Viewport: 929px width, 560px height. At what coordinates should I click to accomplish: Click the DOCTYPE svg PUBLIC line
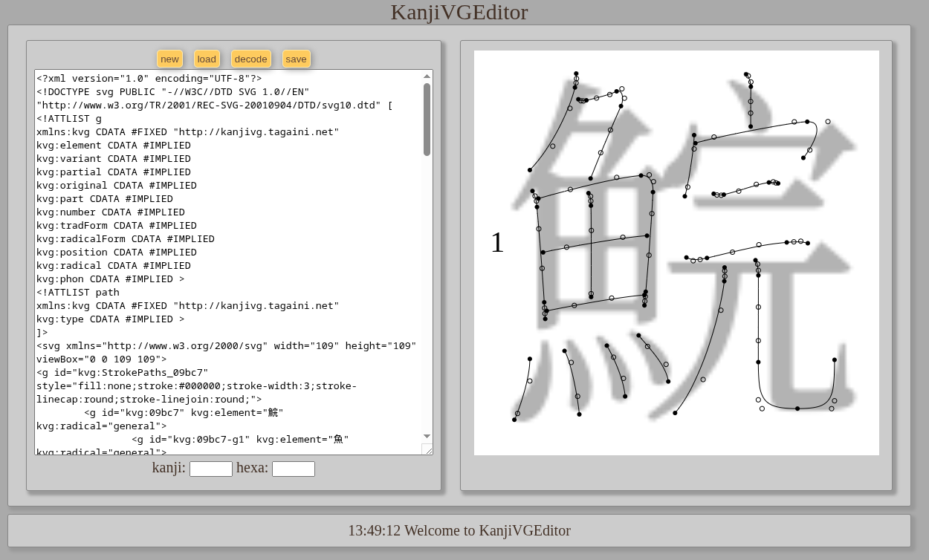tap(173, 91)
